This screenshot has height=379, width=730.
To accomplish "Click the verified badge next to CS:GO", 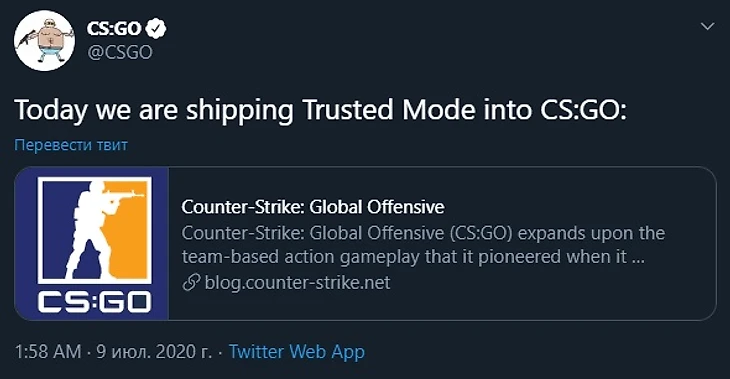I will pos(155,28).
